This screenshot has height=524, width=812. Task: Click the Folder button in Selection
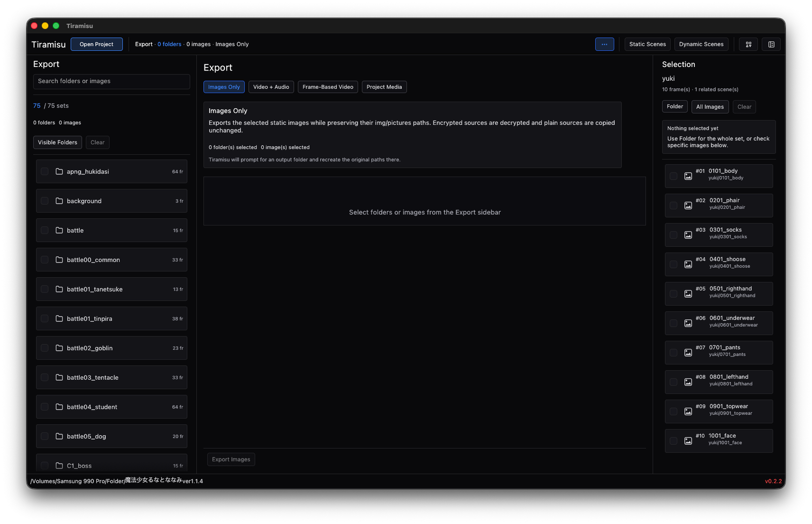pyautogui.click(x=675, y=107)
